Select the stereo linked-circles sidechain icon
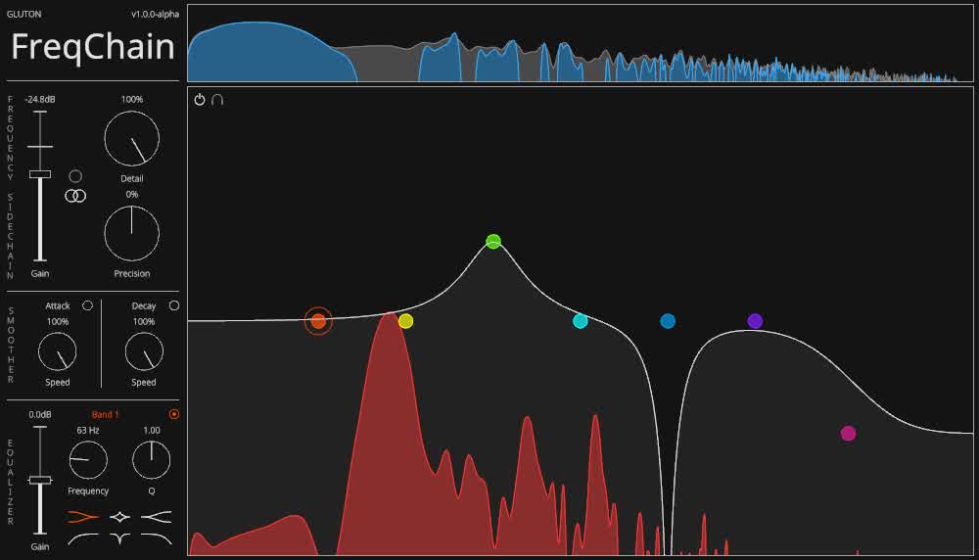979x560 pixels. 75,196
